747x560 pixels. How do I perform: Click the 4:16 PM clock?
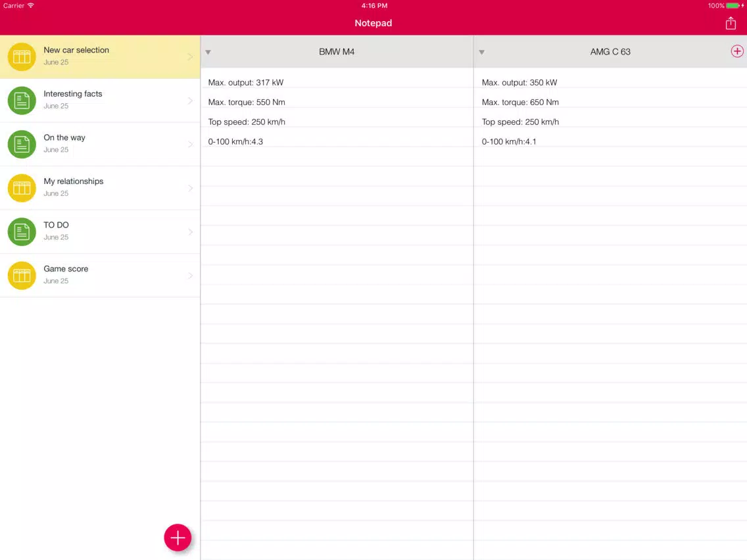tap(374, 6)
